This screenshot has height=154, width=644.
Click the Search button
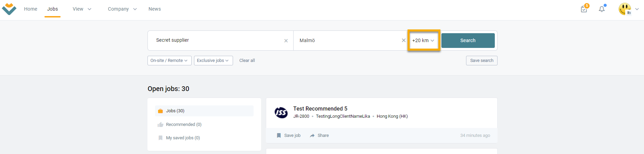[x=468, y=40]
